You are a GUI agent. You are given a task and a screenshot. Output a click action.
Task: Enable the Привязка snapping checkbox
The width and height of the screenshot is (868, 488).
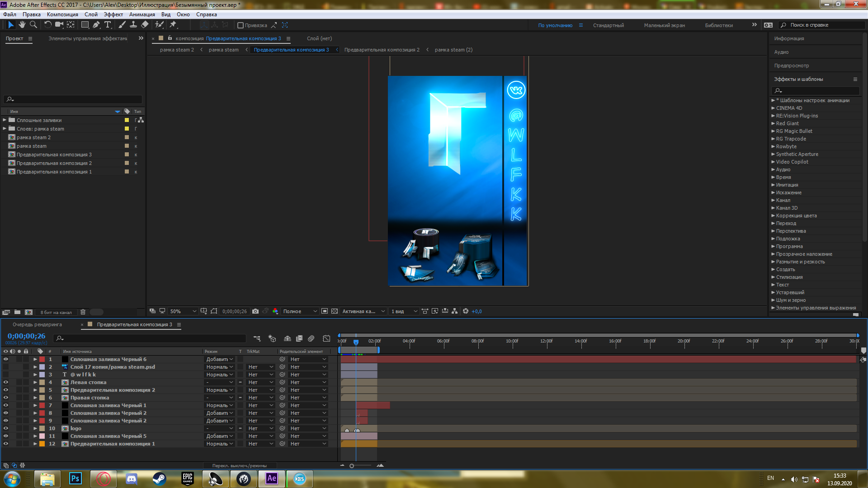coord(241,25)
